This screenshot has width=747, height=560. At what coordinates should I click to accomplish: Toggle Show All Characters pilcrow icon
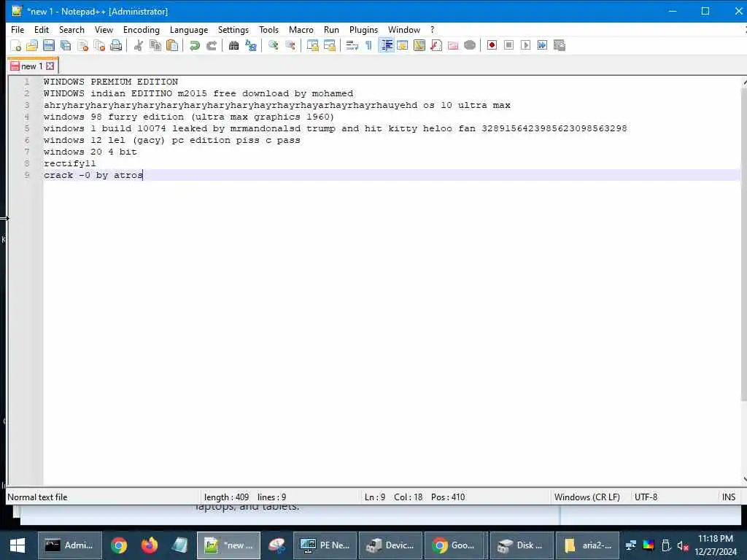point(368,45)
